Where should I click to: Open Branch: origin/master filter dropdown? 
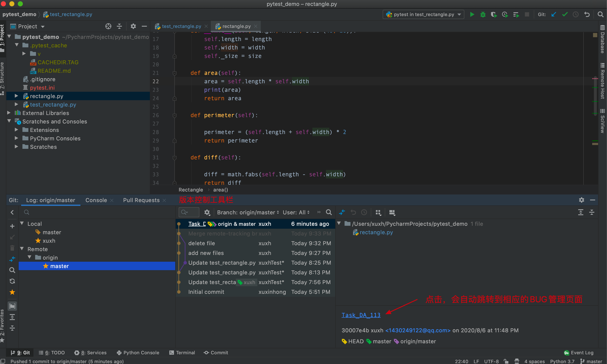[x=248, y=212]
